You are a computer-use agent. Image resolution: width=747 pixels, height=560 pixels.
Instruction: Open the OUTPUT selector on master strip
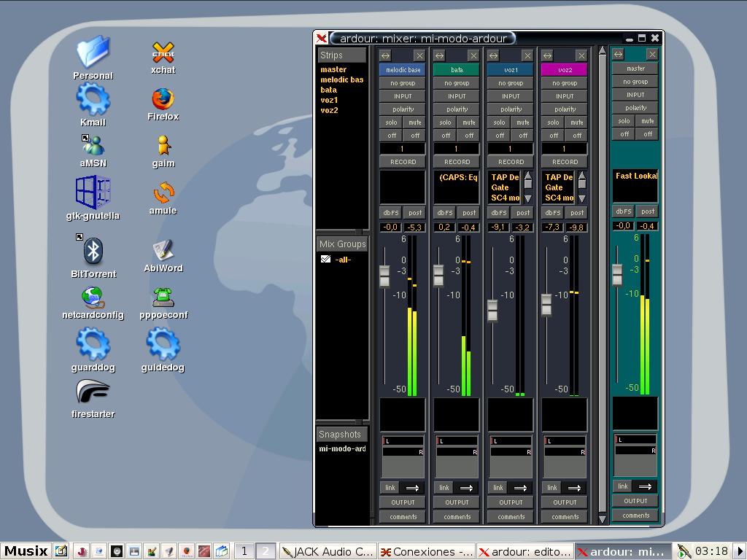[x=635, y=501]
